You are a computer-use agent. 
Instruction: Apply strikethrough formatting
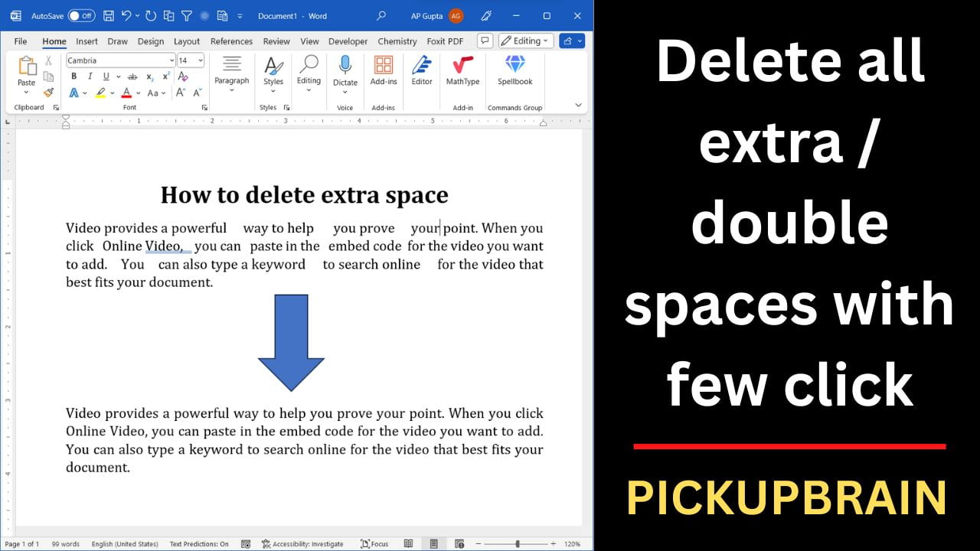132,77
